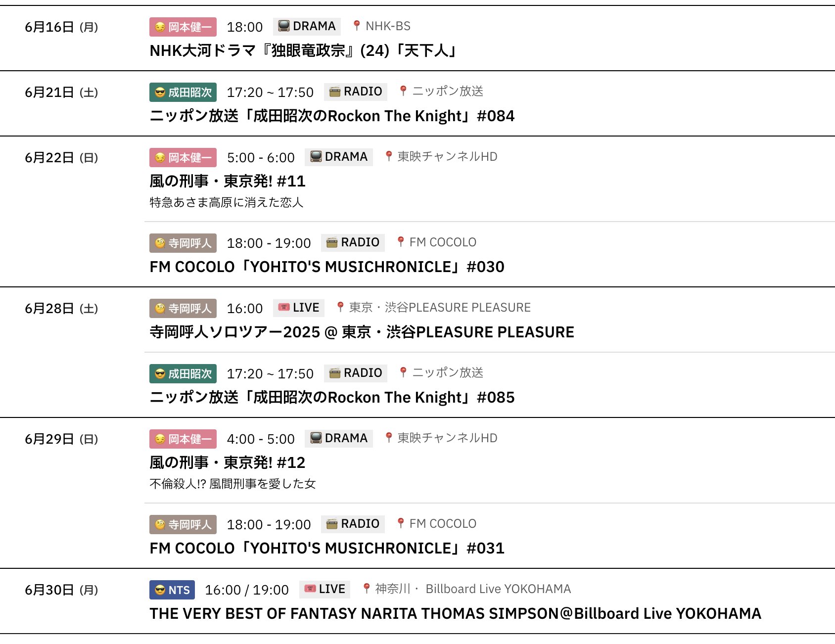
Task: Click the pin icon beside 東京・渋谷PLEASURE PLEASURE
Action: click(340, 308)
